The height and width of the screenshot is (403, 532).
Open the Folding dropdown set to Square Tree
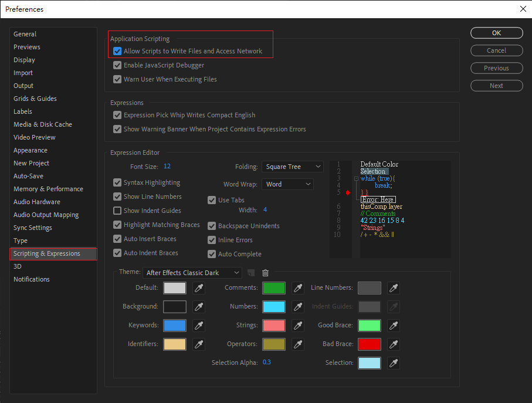tap(292, 167)
